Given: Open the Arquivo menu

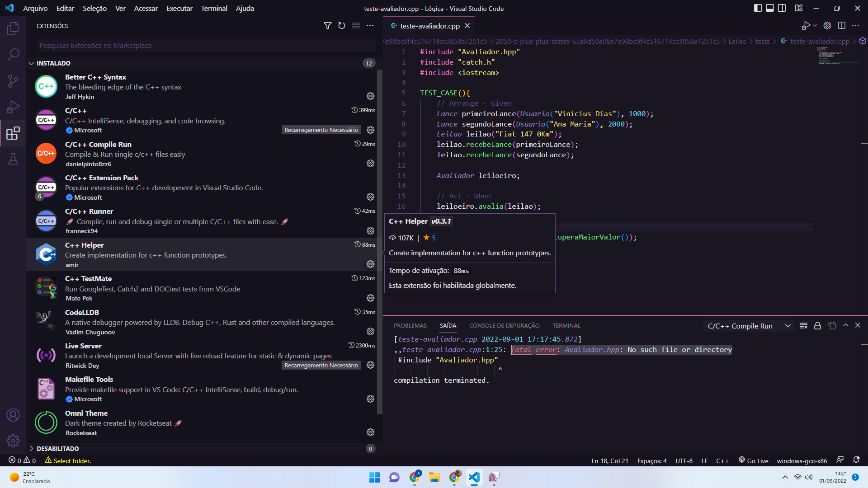Looking at the screenshot, I should [35, 8].
